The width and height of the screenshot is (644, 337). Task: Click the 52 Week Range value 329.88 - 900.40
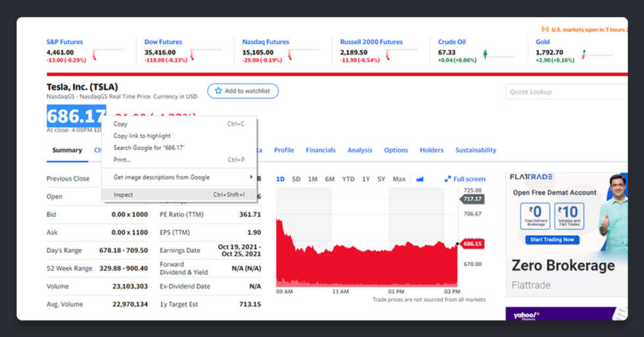click(x=124, y=268)
